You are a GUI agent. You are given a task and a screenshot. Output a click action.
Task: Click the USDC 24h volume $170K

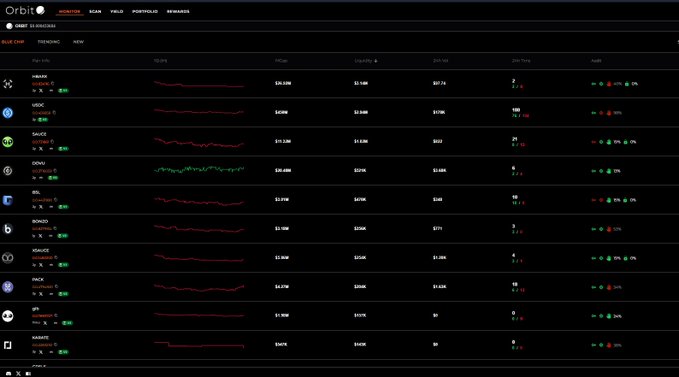[x=439, y=113]
